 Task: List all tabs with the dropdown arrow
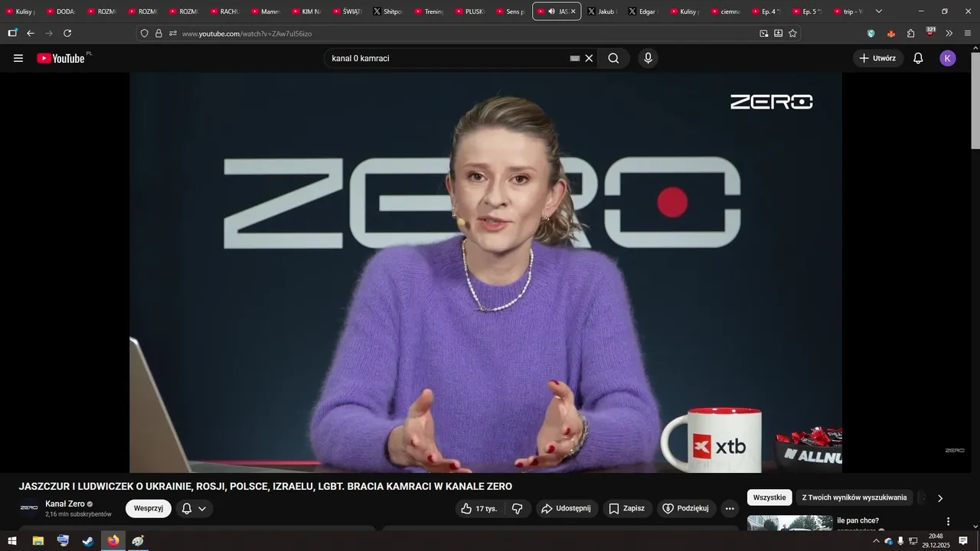[878, 11]
